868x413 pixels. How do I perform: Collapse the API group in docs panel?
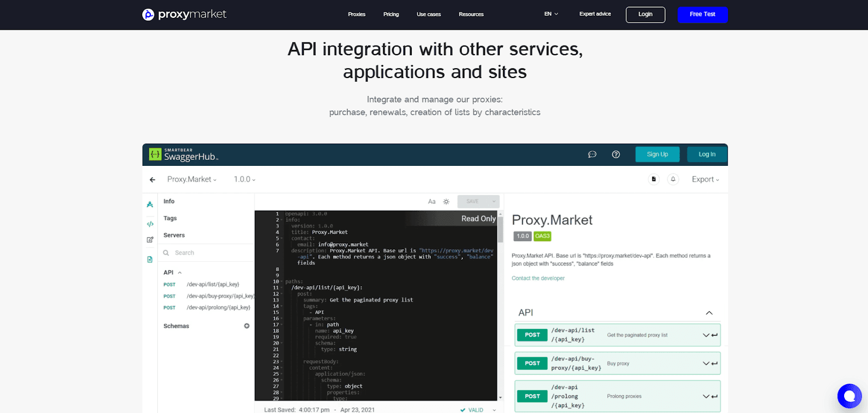point(709,313)
